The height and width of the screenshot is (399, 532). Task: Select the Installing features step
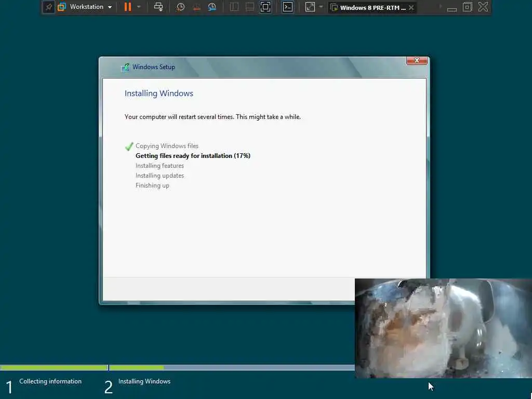[159, 166]
